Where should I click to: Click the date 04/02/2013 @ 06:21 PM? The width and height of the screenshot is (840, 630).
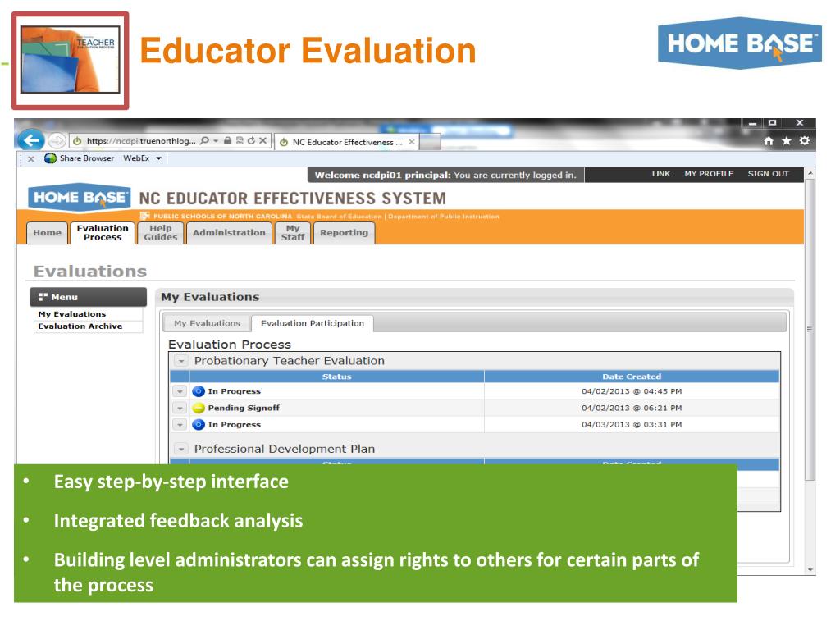coord(632,408)
